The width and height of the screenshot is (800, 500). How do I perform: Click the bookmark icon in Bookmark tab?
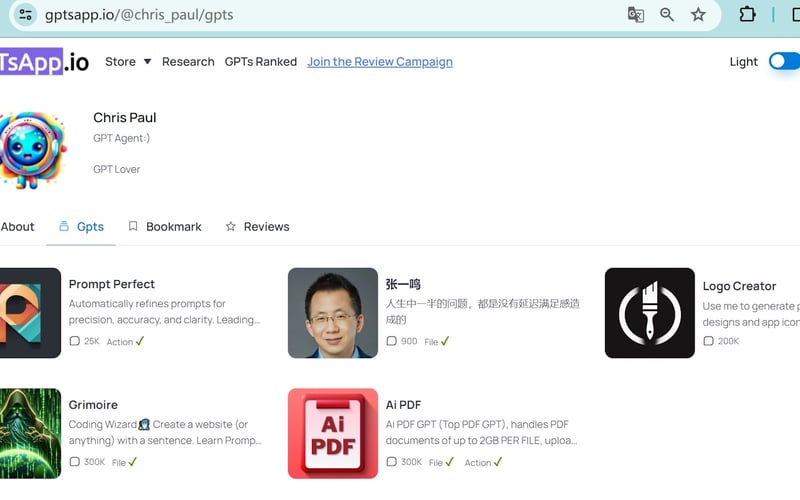133,226
